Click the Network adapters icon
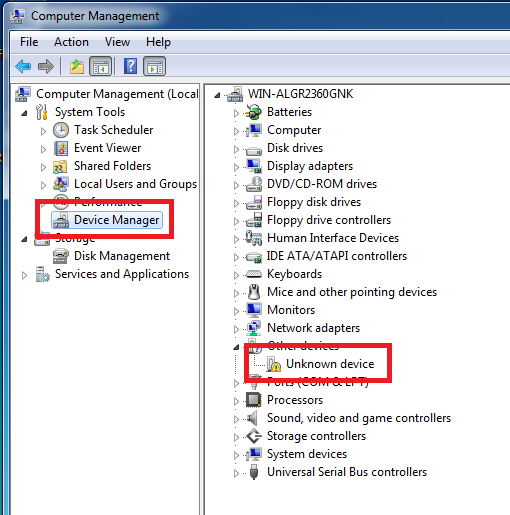This screenshot has height=515, width=510. pyautogui.click(x=254, y=328)
